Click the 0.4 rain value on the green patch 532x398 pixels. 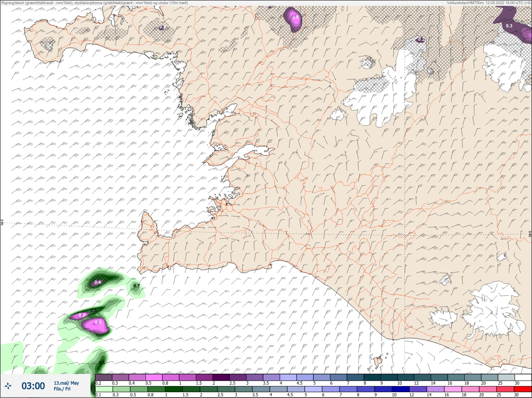pos(98,282)
